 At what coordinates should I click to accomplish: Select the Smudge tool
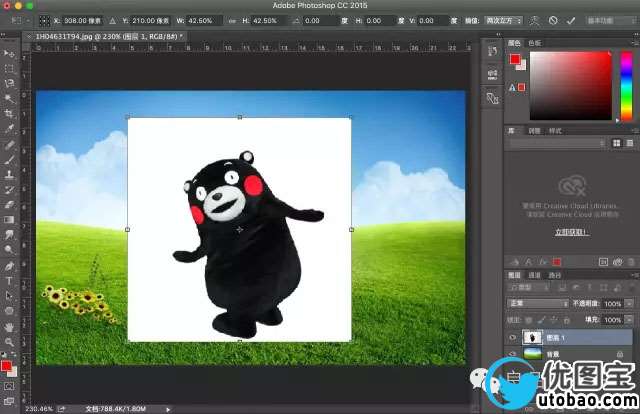(x=9, y=234)
